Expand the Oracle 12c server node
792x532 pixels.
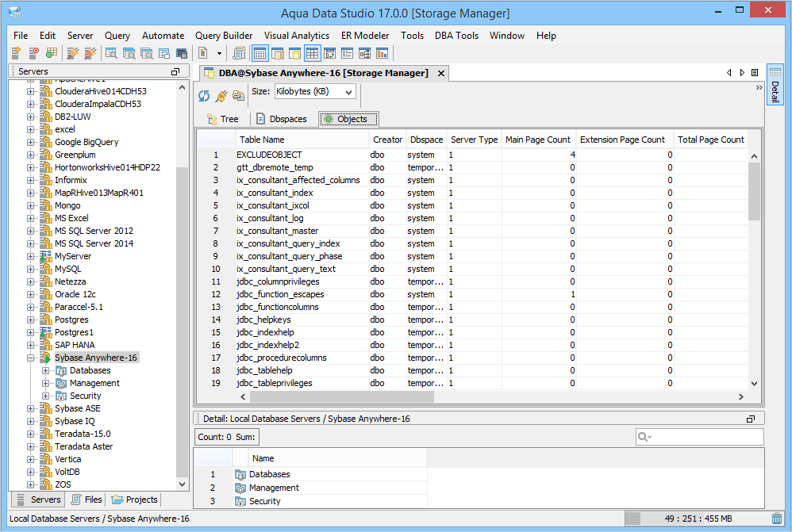(31, 294)
